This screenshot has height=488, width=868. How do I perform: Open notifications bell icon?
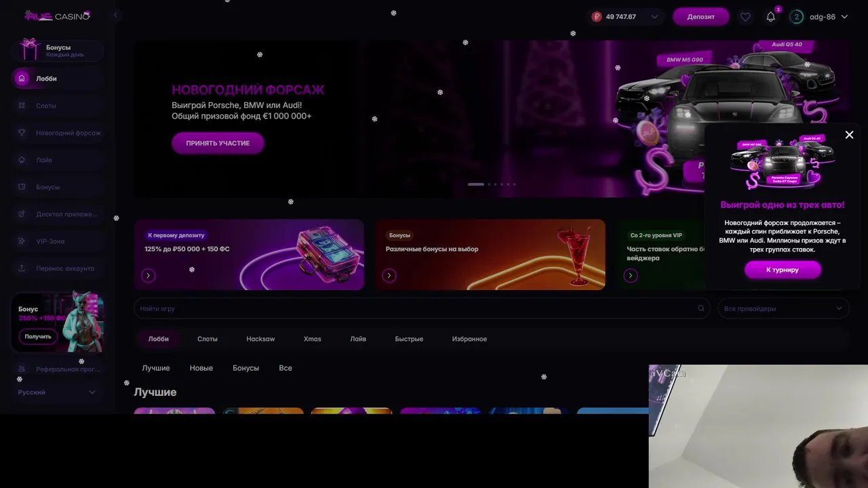pos(770,17)
